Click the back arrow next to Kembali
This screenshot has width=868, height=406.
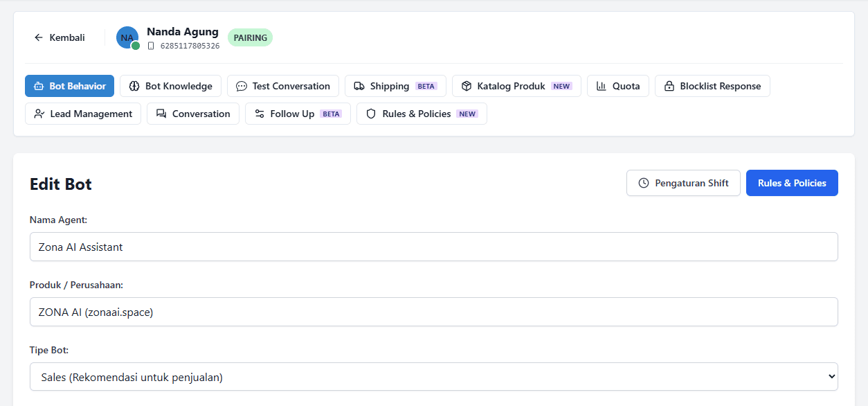39,37
